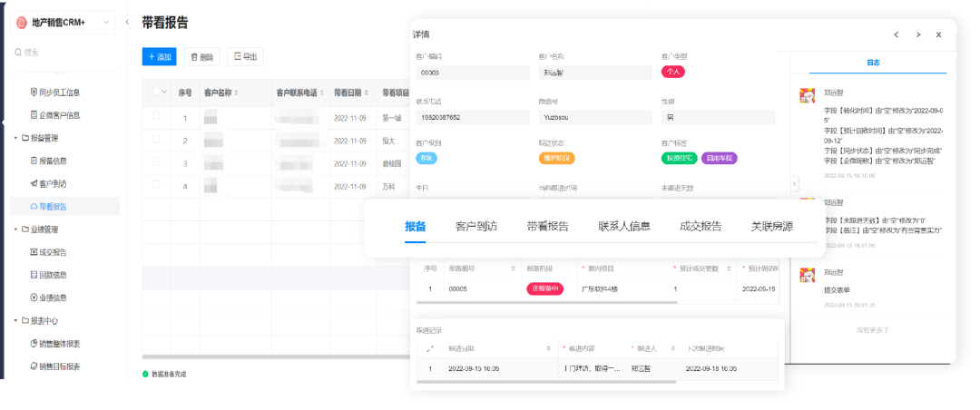Switch to the 成交报告 tab in details
The width and height of the screenshot is (980, 410).
[701, 227]
